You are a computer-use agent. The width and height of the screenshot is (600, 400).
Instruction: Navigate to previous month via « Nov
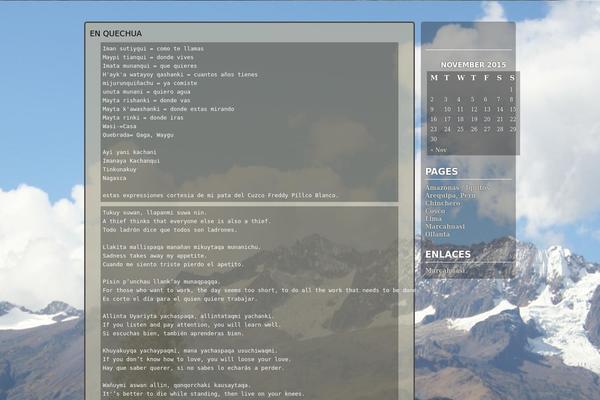tap(438, 150)
